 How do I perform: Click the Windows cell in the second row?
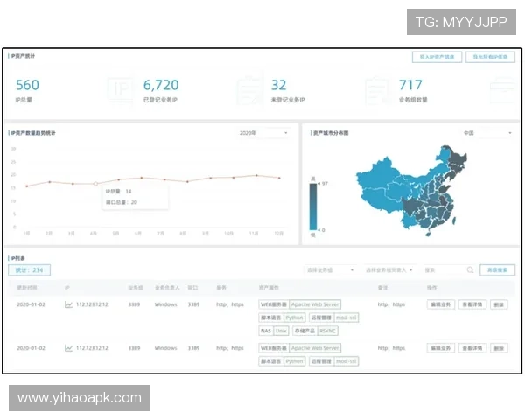coord(165,348)
